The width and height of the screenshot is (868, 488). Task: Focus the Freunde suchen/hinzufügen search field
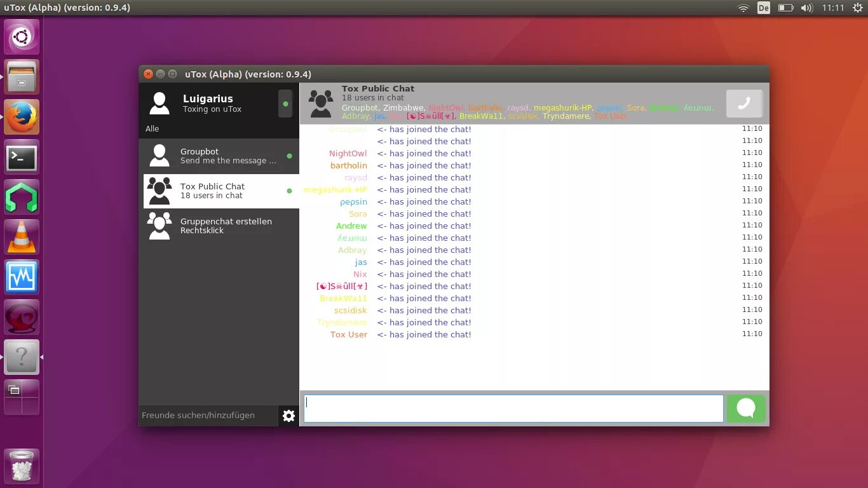coord(208,416)
